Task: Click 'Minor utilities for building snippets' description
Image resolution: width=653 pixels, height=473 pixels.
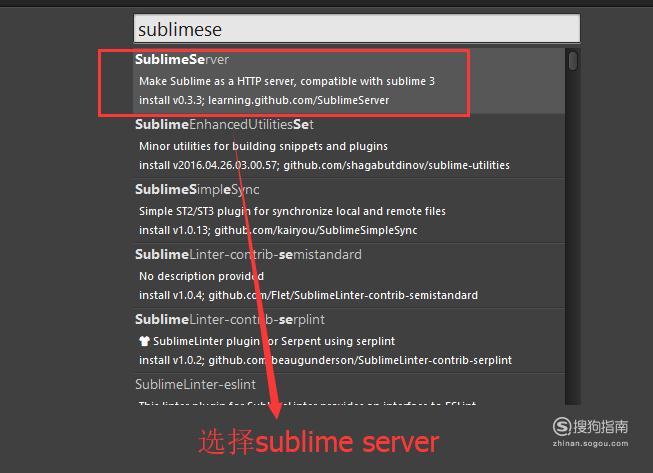Action: click(x=263, y=146)
